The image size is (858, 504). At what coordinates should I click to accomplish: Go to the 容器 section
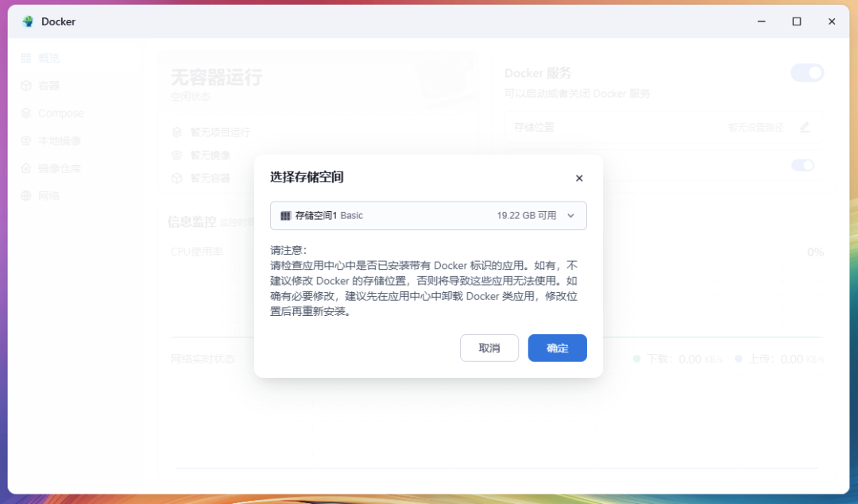point(48,86)
